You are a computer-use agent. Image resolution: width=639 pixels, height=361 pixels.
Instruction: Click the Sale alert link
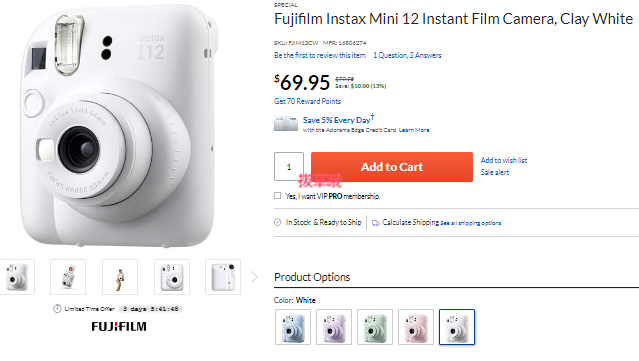(495, 172)
